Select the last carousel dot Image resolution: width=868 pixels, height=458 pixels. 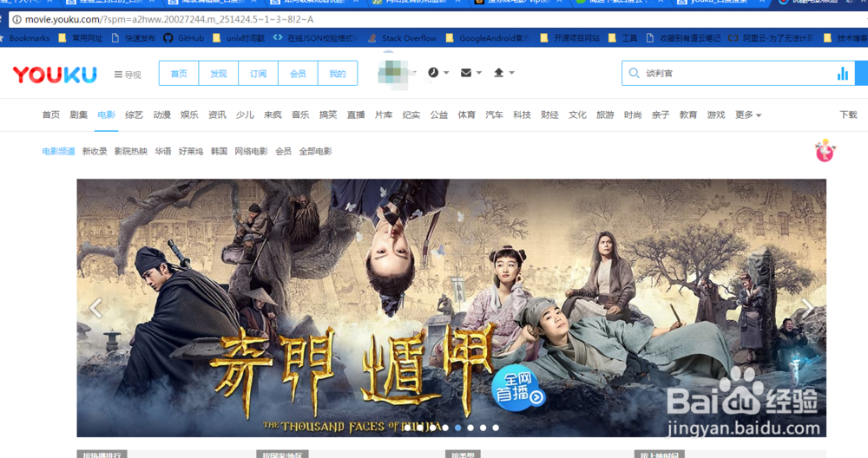click(496, 428)
